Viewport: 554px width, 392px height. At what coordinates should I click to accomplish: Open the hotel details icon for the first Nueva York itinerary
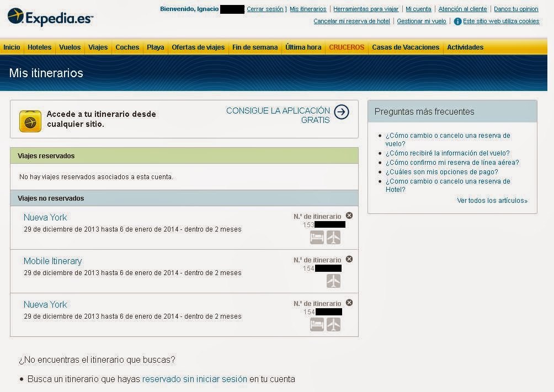coord(317,237)
